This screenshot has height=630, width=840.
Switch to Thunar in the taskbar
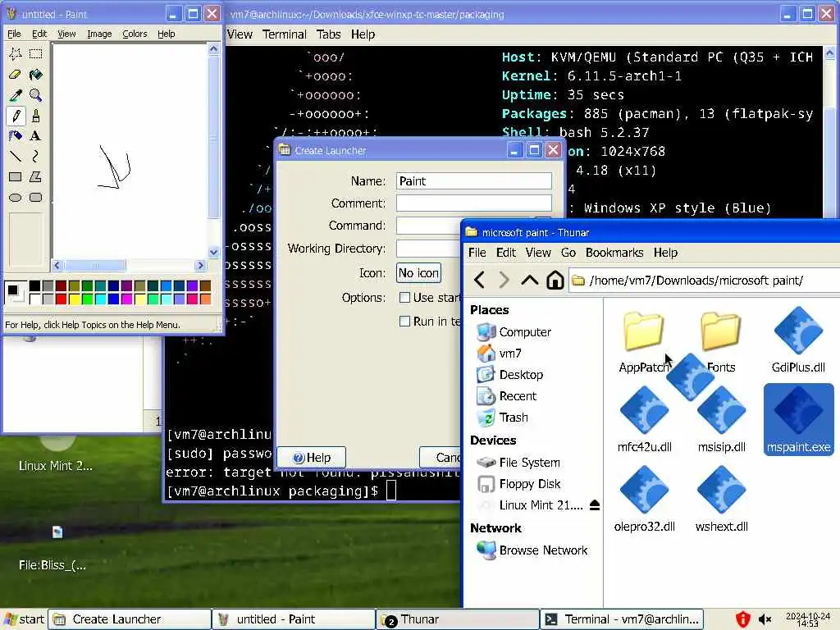tap(457, 619)
